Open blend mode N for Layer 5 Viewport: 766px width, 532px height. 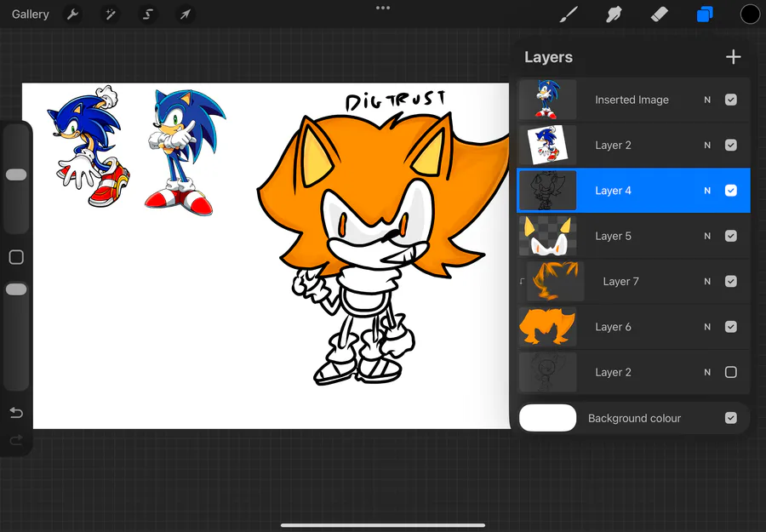click(707, 236)
